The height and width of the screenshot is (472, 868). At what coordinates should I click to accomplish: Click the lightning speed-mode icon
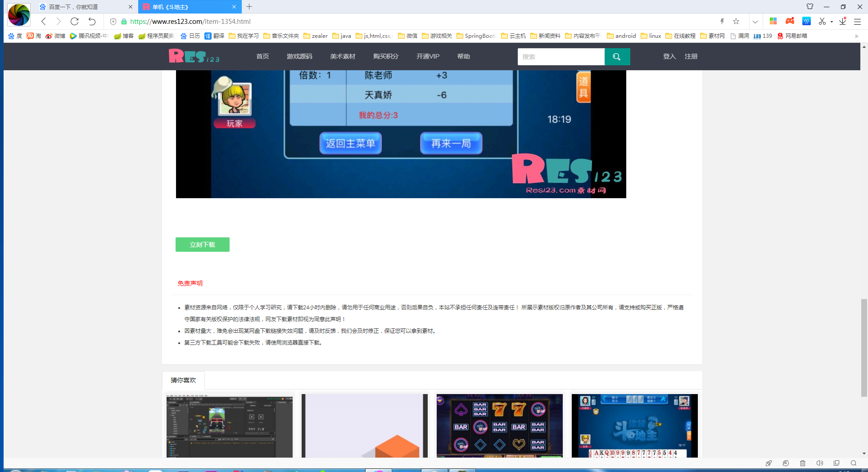(x=722, y=21)
